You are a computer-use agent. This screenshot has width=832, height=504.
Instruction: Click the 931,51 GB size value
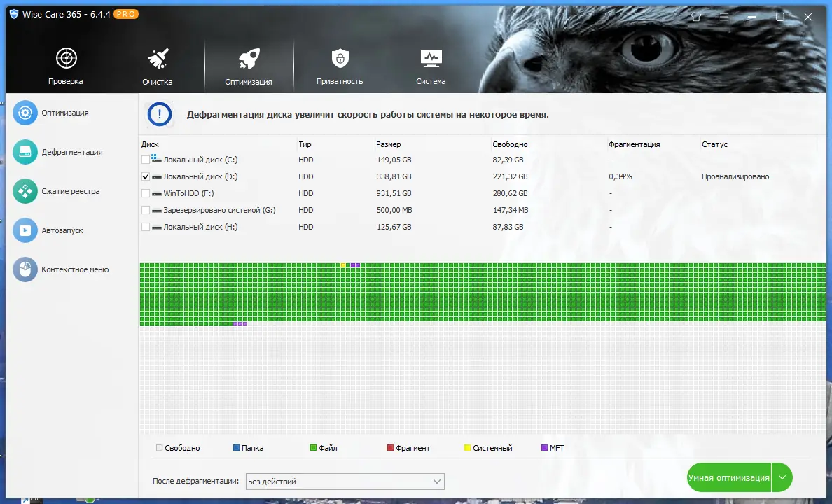point(394,194)
